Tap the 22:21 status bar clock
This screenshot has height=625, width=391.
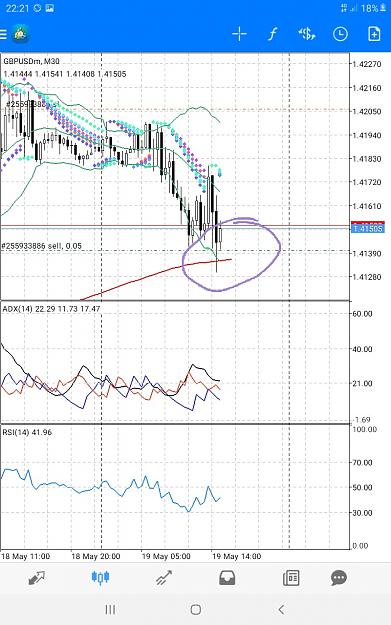18,8
